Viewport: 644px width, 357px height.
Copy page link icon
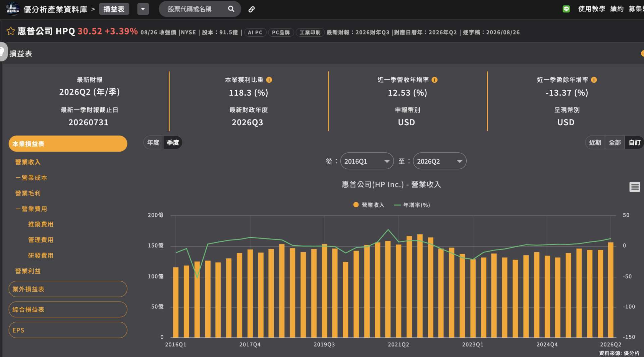click(251, 9)
